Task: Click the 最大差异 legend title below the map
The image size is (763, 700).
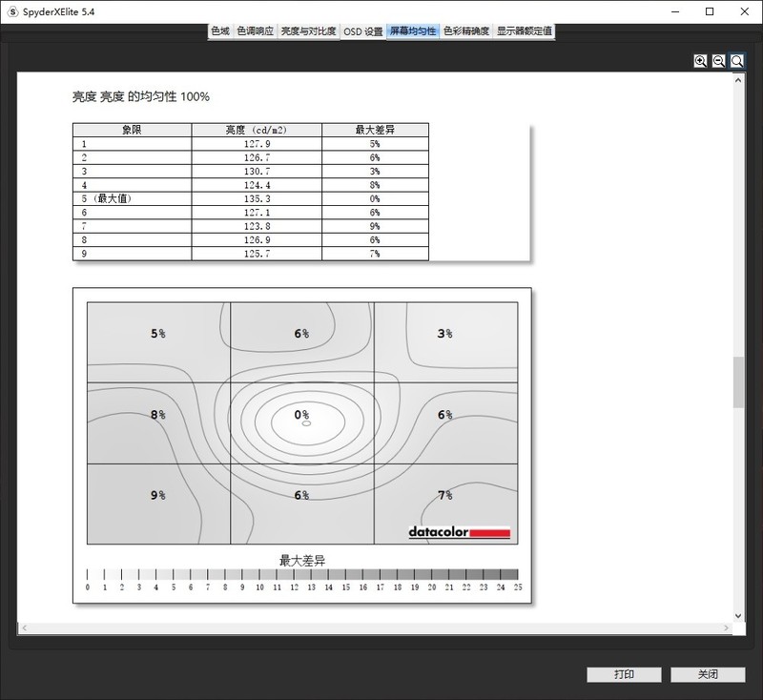Action: click(x=302, y=561)
